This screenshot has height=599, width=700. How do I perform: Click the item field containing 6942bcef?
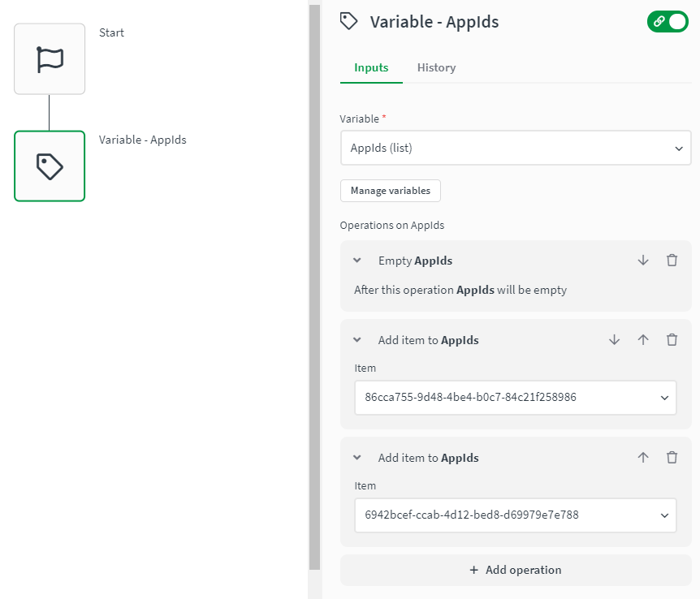tap(503, 515)
